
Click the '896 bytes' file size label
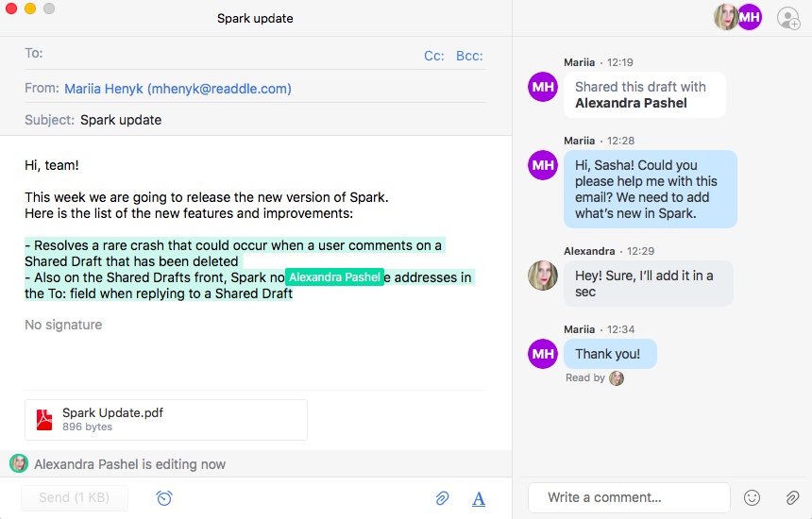87,427
